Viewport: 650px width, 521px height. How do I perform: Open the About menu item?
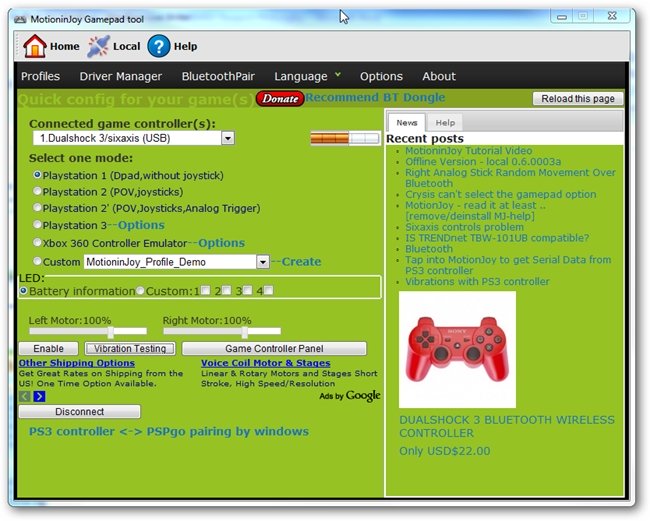pos(439,76)
